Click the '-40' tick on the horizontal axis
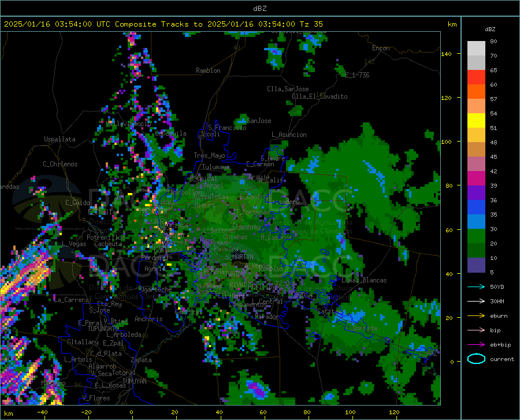520x420 pixels. (x=42, y=412)
